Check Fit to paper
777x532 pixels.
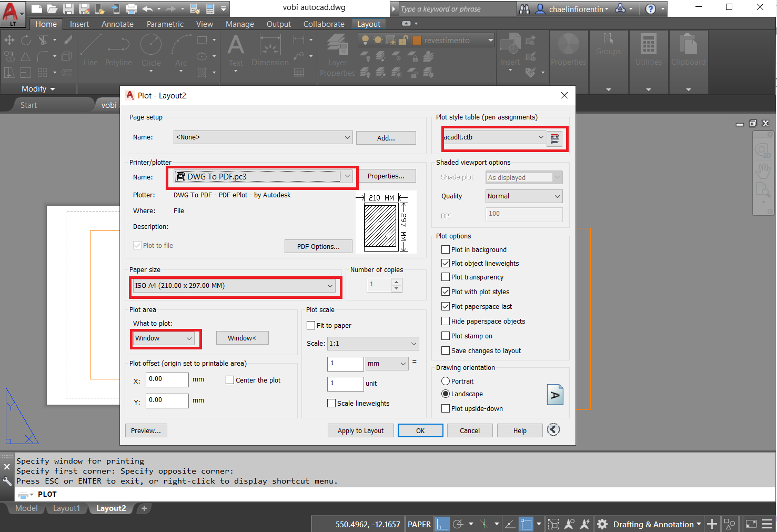(x=311, y=325)
